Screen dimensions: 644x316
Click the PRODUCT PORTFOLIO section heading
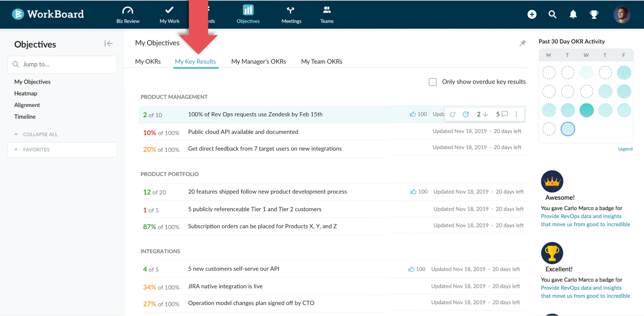pos(169,174)
